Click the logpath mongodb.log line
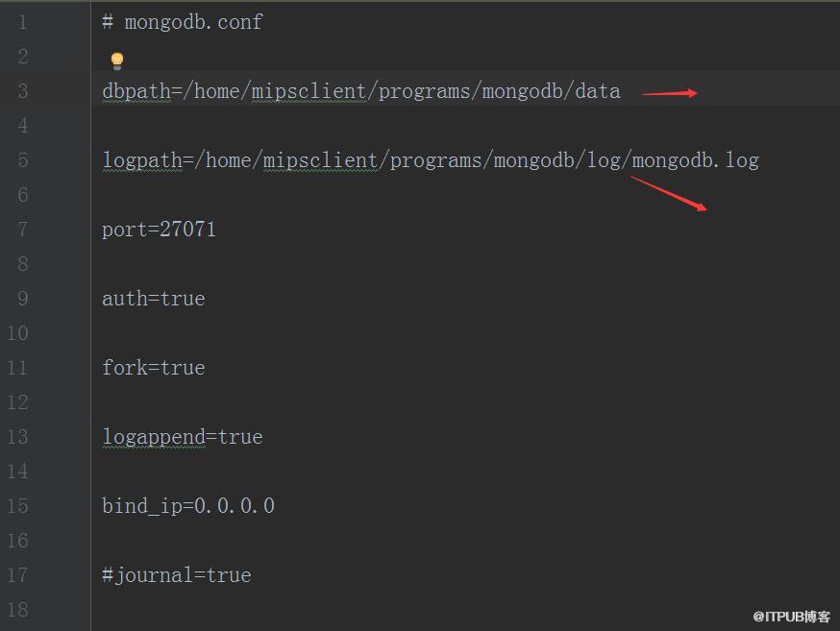Screen dimensions: 840x631 [x=431, y=160]
